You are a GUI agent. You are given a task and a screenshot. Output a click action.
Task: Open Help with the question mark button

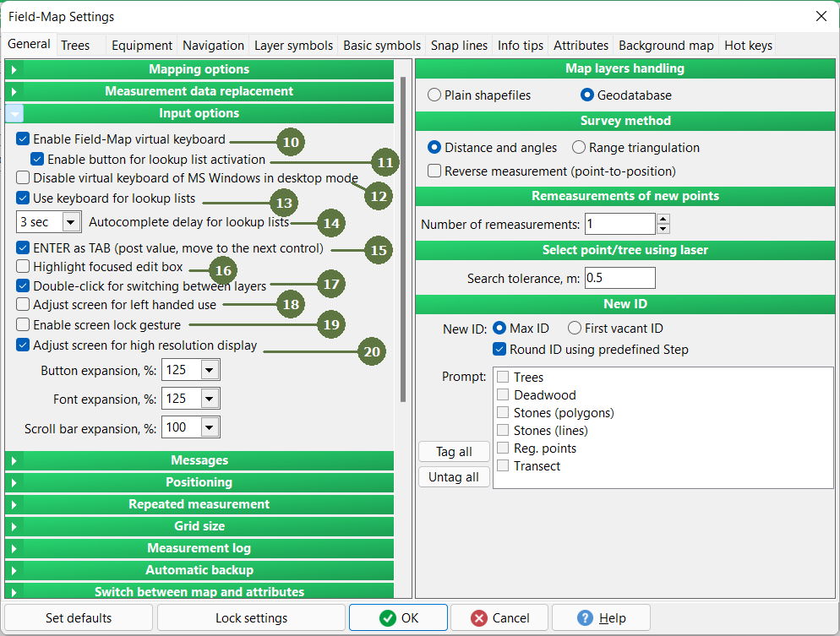coord(601,617)
